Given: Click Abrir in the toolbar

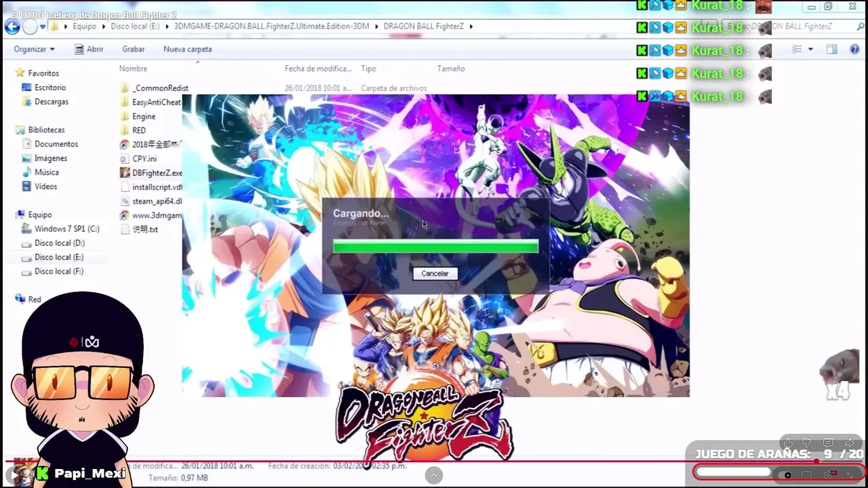Looking at the screenshot, I should tap(89, 49).
